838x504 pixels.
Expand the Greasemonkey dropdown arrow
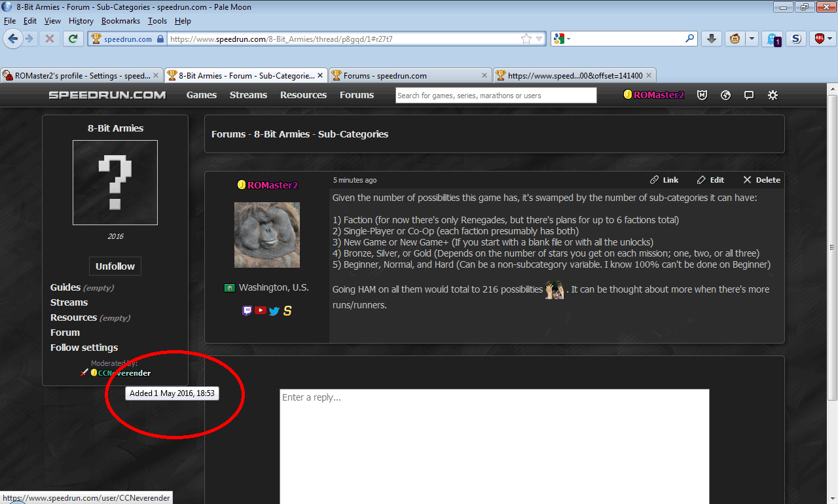click(752, 39)
